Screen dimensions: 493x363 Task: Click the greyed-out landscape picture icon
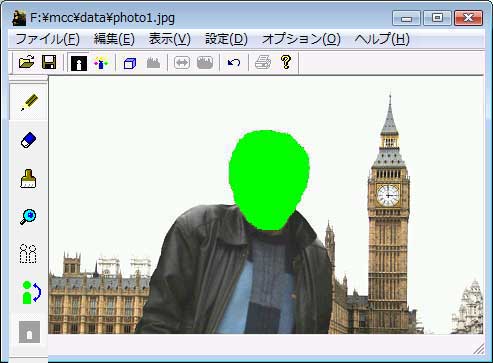205,63
